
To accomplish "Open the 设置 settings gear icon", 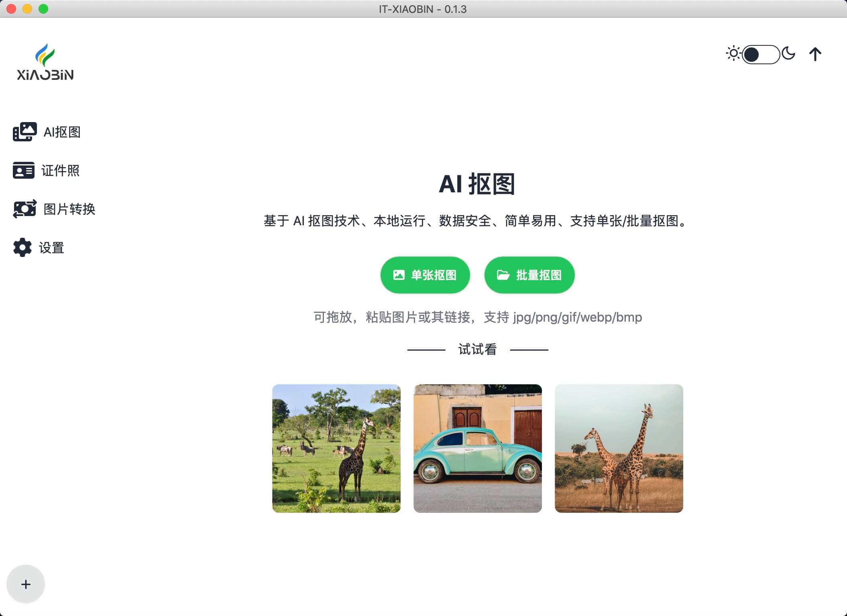I will [x=23, y=248].
